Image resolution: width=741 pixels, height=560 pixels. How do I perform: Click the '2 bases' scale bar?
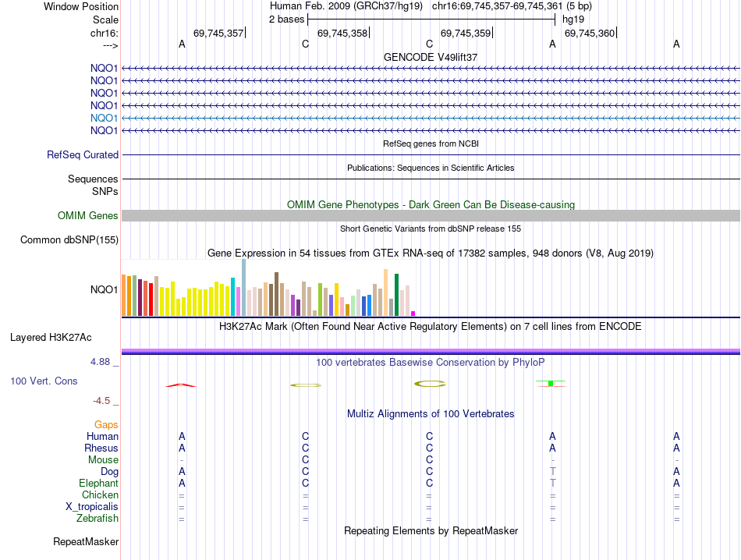[431, 19]
